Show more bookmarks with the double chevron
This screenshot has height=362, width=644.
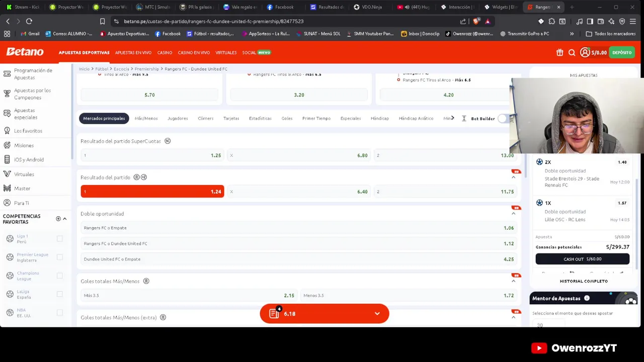[572, 34]
